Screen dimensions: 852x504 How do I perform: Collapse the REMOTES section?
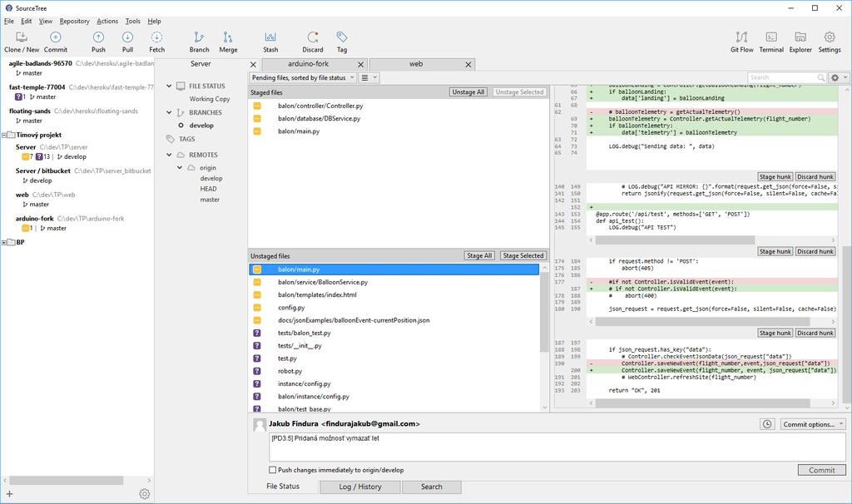pyautogui.click(x=169, y=155)
